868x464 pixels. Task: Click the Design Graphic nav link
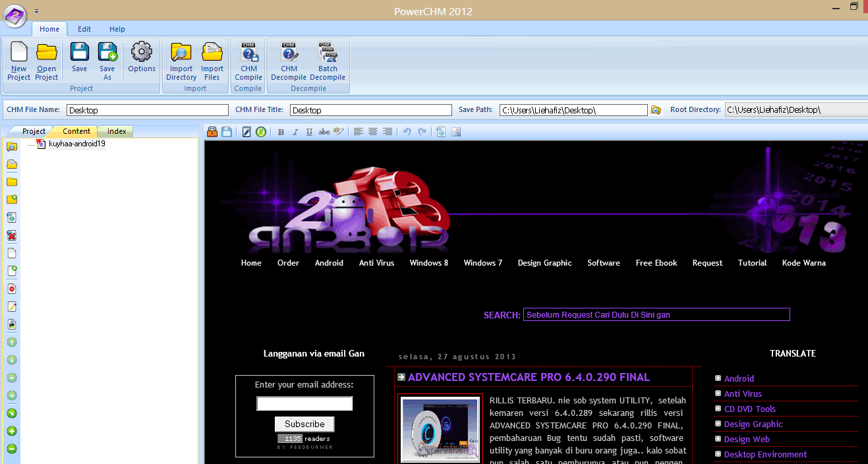point(544,263)
